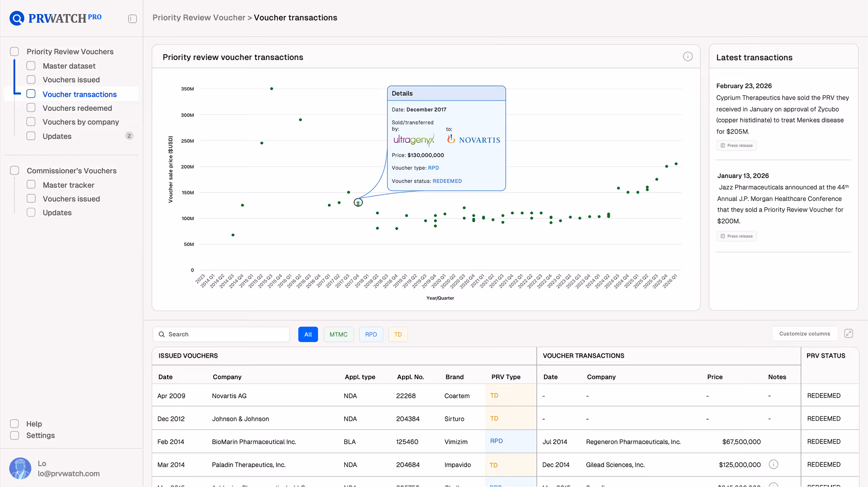Click Settings in sidebar
The width and height of the screenshot is (868, 487).
(40, 436)
